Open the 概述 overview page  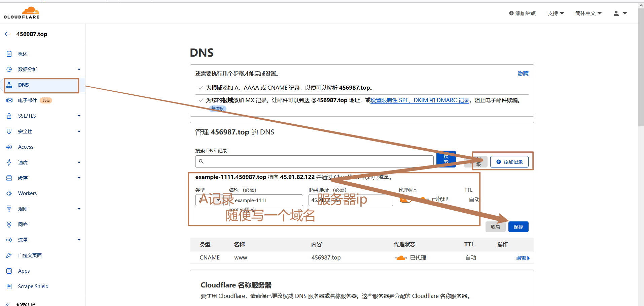[23, 54]
